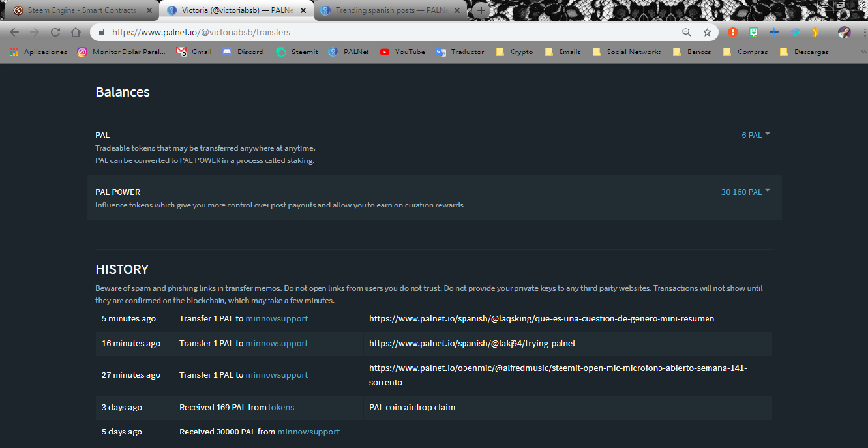Open Aplicaciones apps shortcut

tap(38, 52)
